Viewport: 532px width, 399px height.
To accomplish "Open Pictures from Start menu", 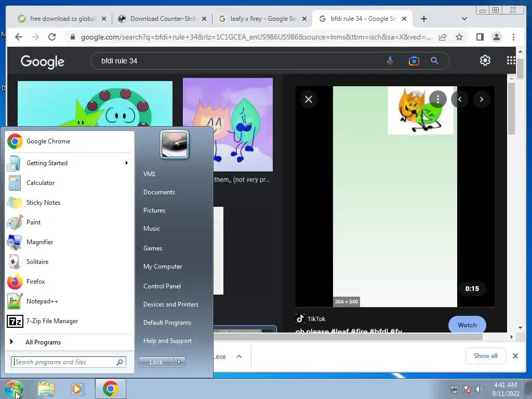I will (154, 210).
